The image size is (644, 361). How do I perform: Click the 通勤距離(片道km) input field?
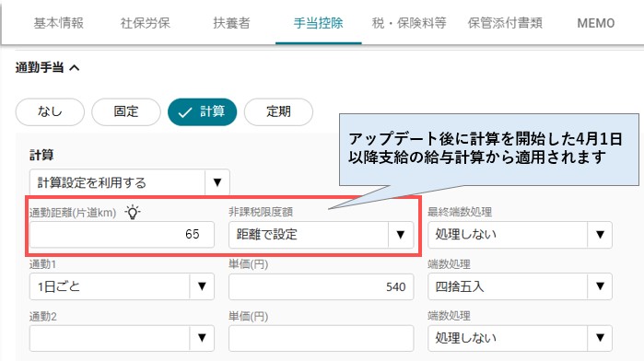pos(122,235)
